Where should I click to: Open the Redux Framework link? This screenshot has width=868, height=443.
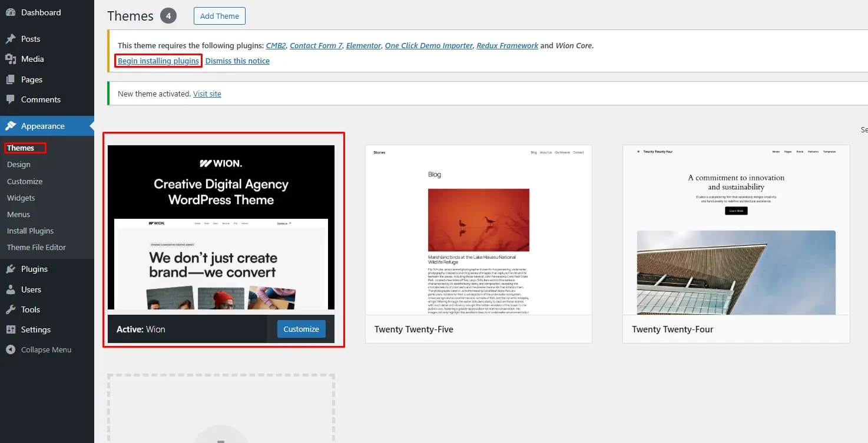(x=508, y=45)
